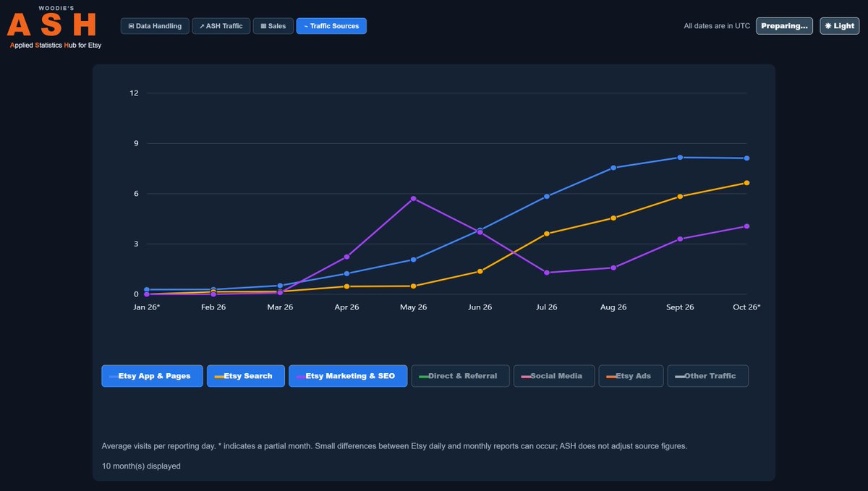Click the purple Jul 26 data point
The width and height of the screenshot is (868, 491).
tap(547, 273)
